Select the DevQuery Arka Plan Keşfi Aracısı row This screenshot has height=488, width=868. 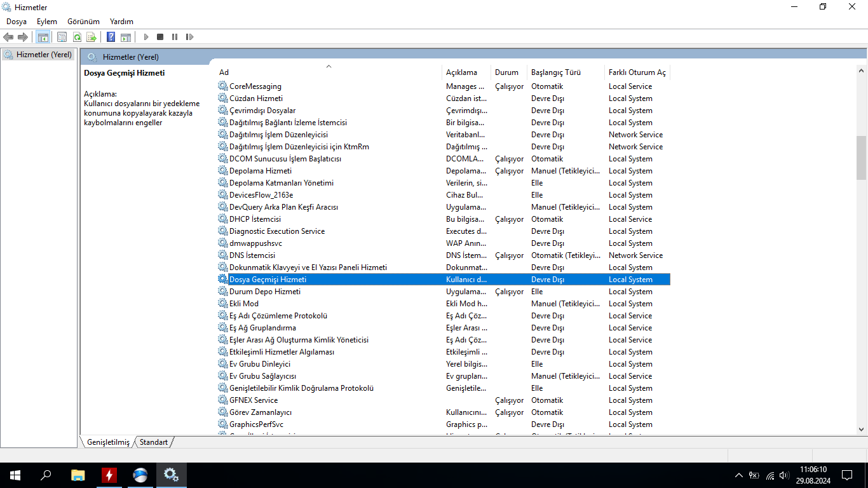pyautogui.click(x=444, y=207)
